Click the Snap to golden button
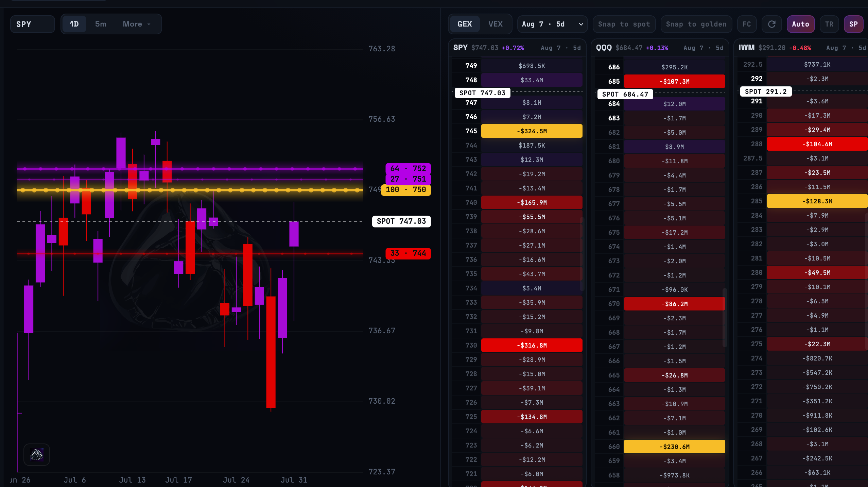868x487 pixels. pyautogui.click(x=696, y=24)
